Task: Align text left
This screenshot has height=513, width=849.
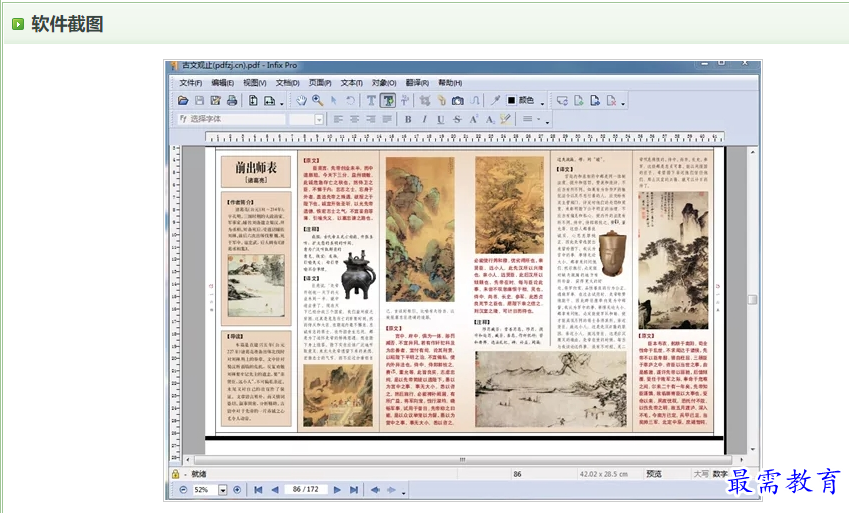Action: 338,119
